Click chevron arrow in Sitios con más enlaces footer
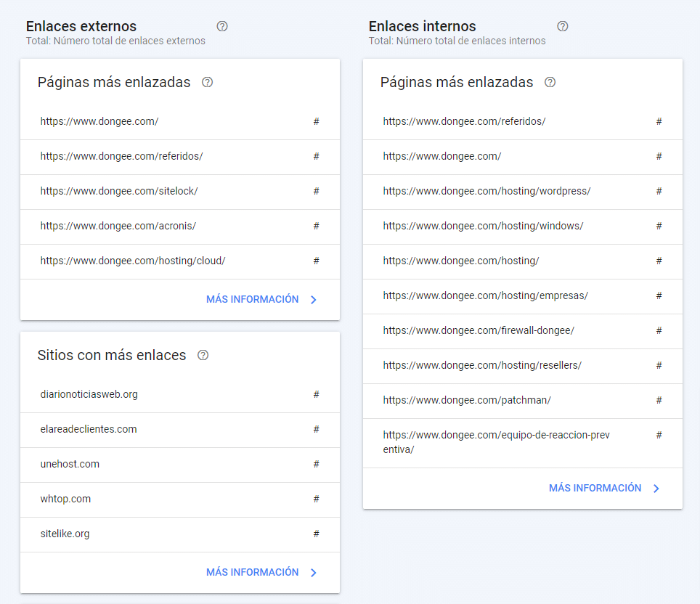Image resolution: width=700 pixels, height=604 pixels. click(314, 572)
